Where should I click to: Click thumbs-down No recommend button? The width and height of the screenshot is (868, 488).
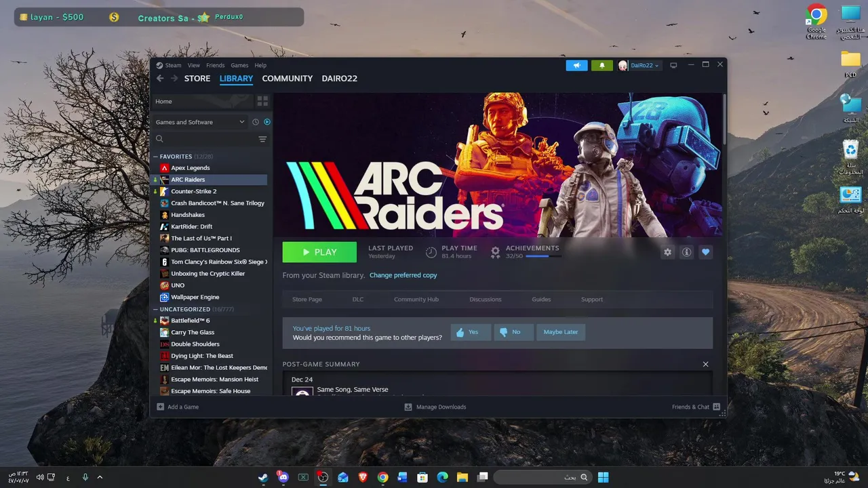pyautogui.click(x=513, y=332)
